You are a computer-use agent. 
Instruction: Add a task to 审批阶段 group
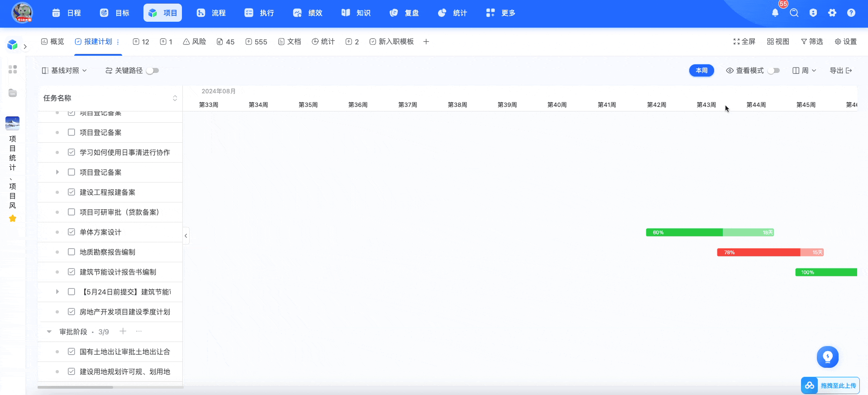[x=123, y=331]
